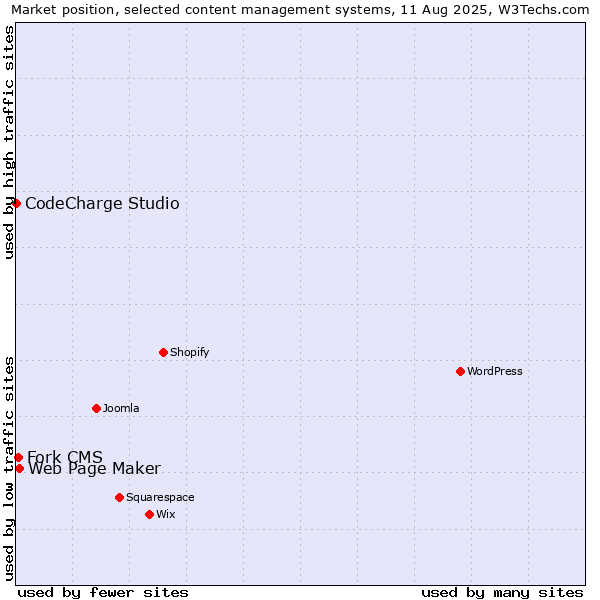Click the 'used by low traffic sites' axis label
600x600 pixels.
tap(8, 469)
